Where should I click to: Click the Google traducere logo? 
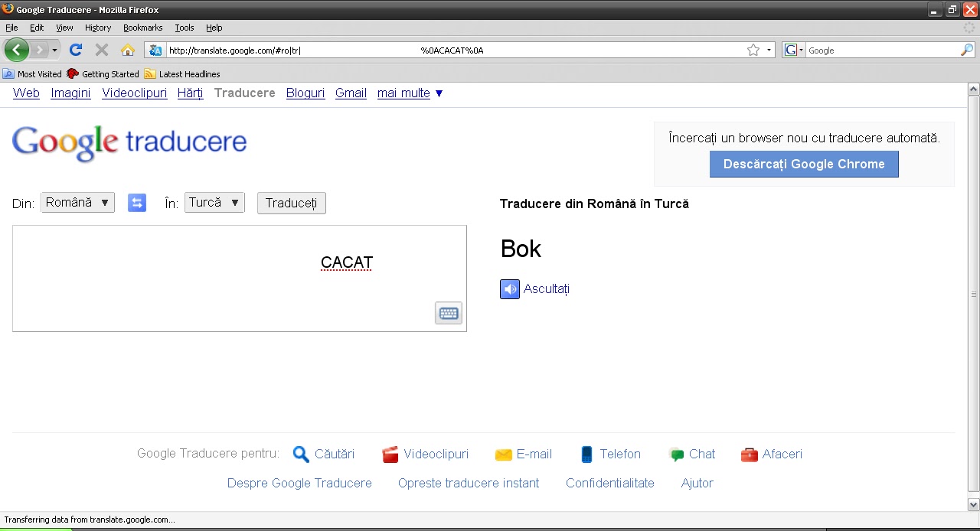129,143
